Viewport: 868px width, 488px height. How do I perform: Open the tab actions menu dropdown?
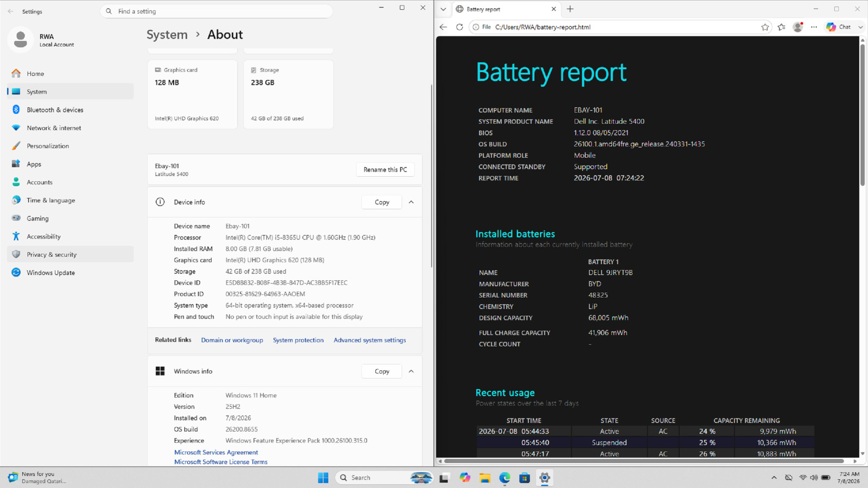pyautogui.click(x=443, y=9)
